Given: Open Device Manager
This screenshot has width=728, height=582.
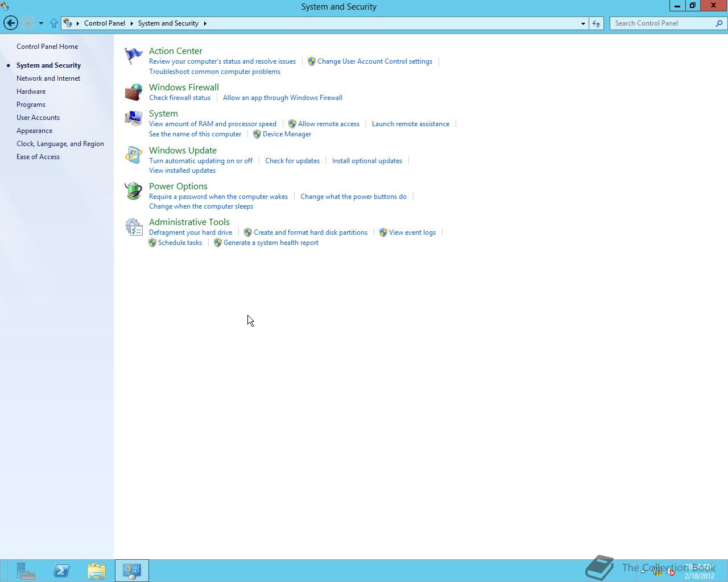Looking at the screenshot, I should point(287,134).
